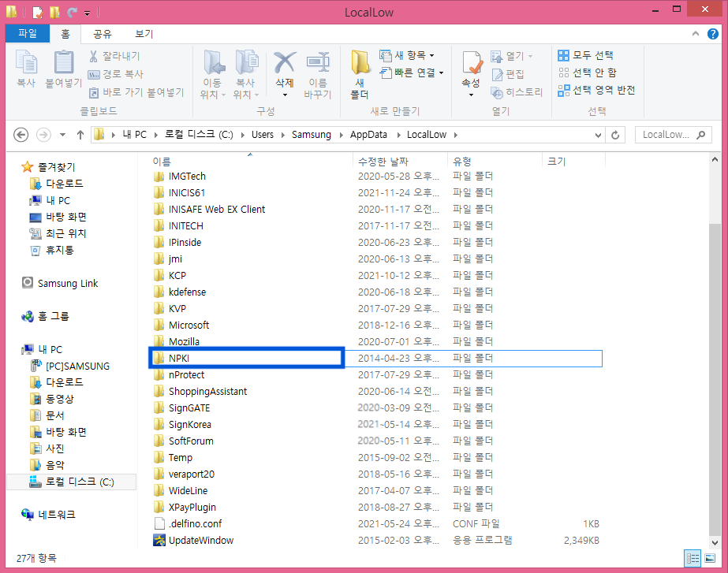Screen dimensions: 728x573
Task: Click Select all (모두 선택)
Action: pyautogui.click(x=585, y=56)
